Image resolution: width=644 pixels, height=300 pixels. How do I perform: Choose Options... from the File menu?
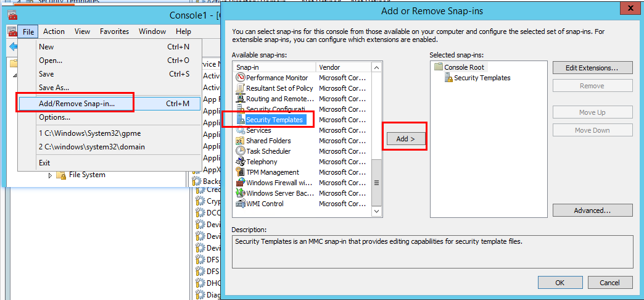click(x=109, y=117)
